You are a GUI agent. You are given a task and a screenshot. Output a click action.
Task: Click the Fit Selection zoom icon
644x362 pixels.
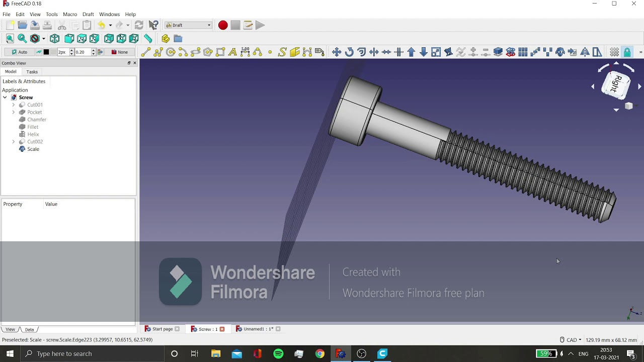click(22, 39)
